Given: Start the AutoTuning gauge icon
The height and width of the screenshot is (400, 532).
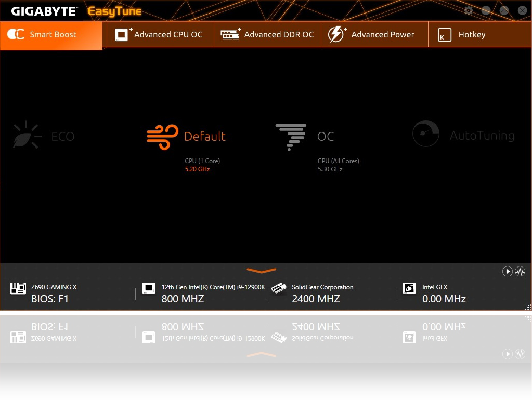Looking at the screenshot, I should pyautogui.click(x=425, y=134).
